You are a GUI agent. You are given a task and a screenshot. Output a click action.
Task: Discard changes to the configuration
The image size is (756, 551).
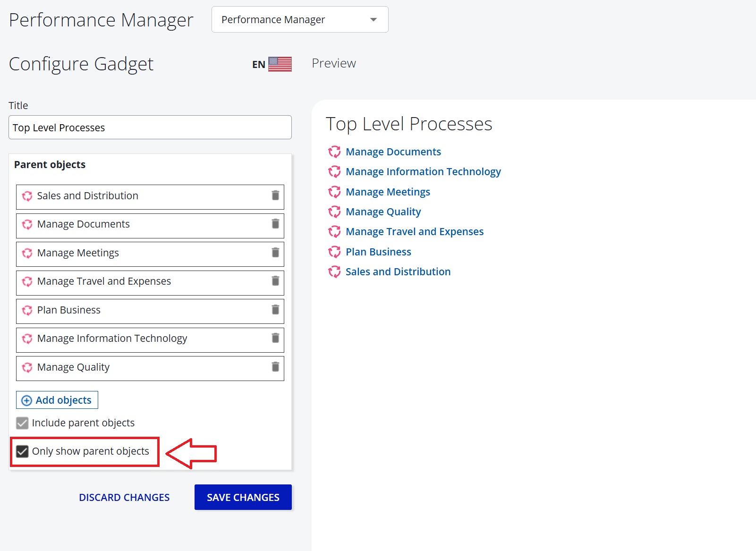124,497
